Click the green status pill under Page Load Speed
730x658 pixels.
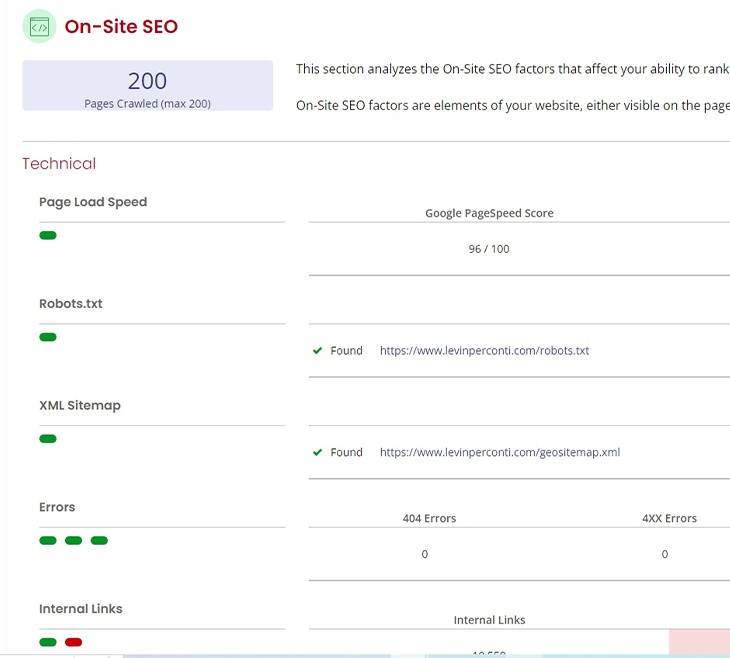[x=48, y=236]
